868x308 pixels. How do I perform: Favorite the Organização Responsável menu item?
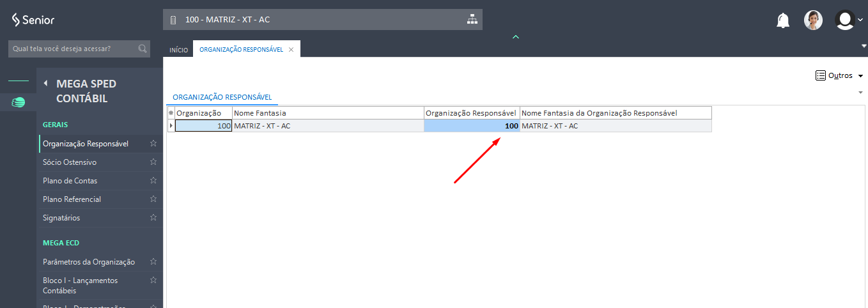[153, 144]
